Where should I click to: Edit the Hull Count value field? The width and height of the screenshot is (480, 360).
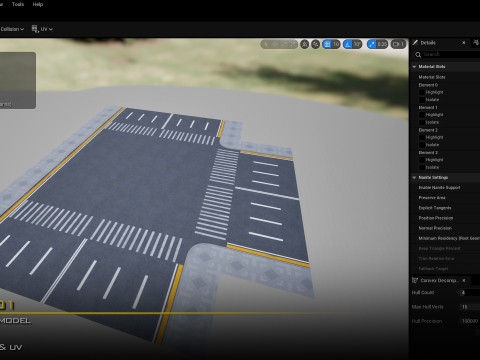tap(469, 293)
